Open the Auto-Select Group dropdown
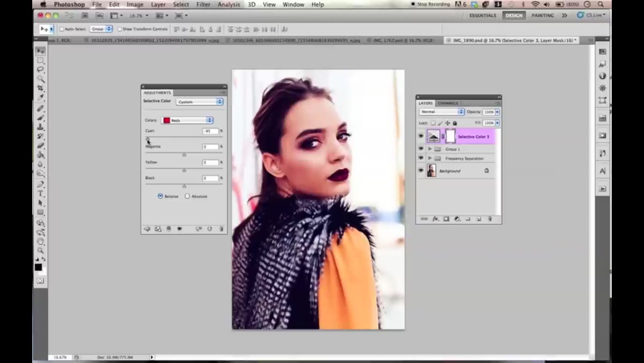The image size is (644, 363). pyautogui.click(x=101, y=29)
